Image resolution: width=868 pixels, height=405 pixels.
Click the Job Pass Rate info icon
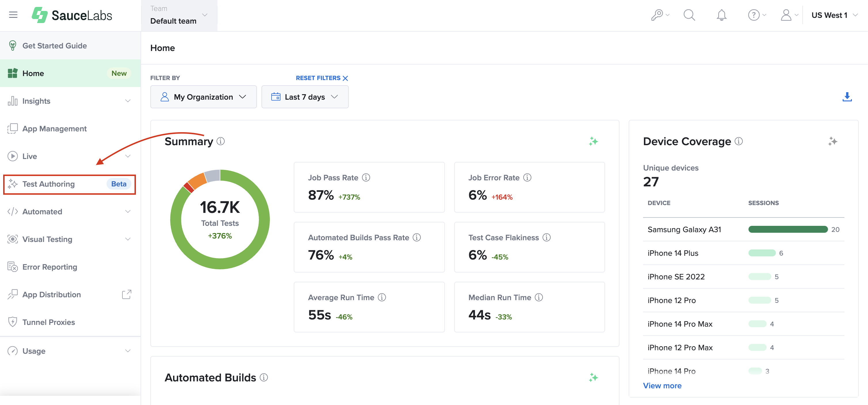367,177
